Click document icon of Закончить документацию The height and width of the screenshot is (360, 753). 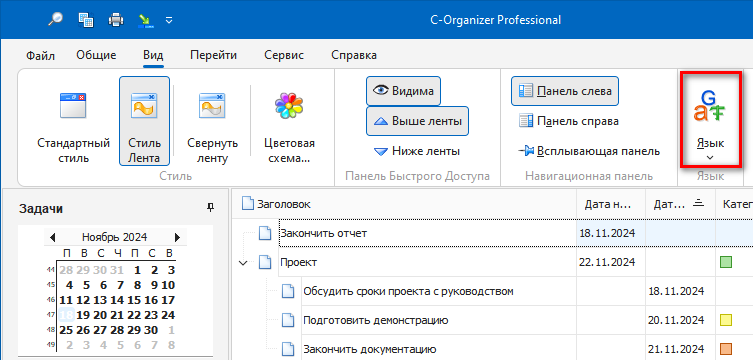287,349
